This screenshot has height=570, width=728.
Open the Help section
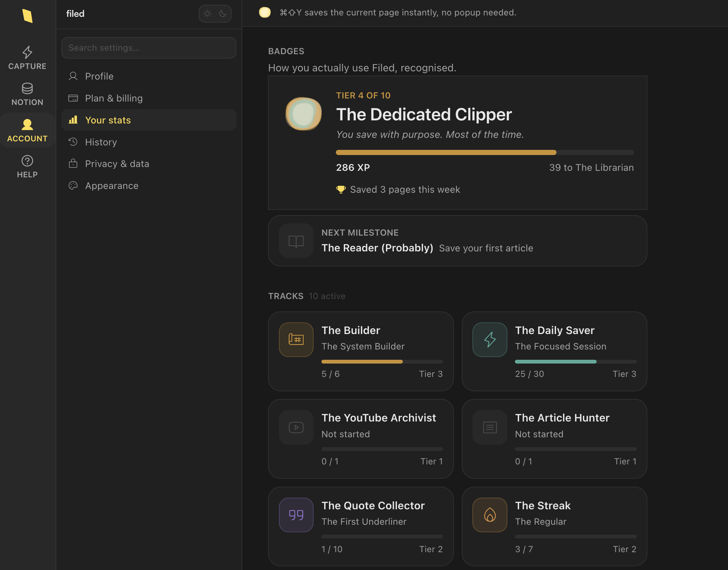pos(27,166)
